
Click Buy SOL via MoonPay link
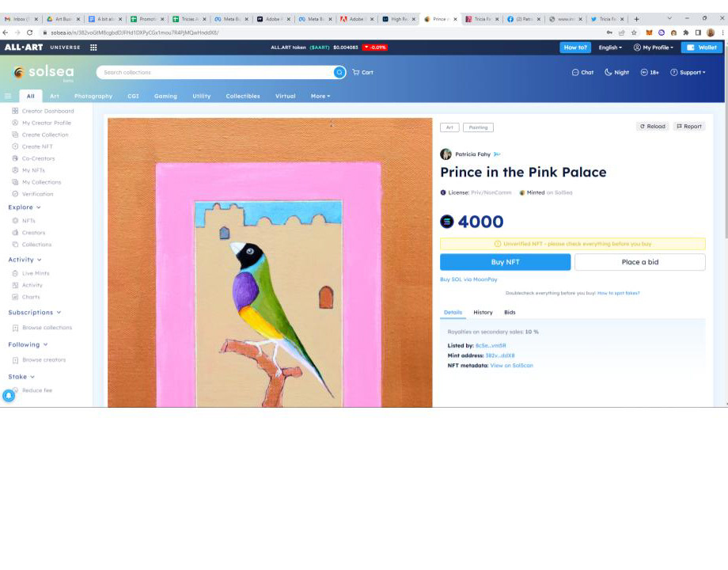click(x=468, y=279)
